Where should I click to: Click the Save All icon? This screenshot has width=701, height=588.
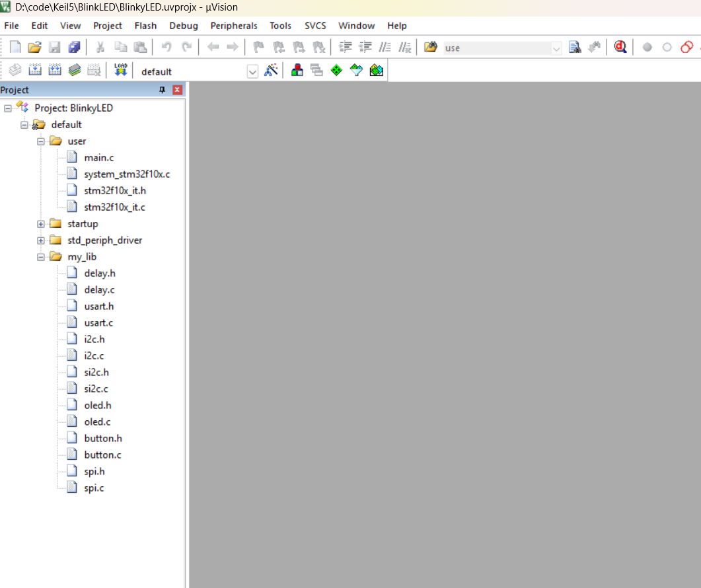point(74,47)
